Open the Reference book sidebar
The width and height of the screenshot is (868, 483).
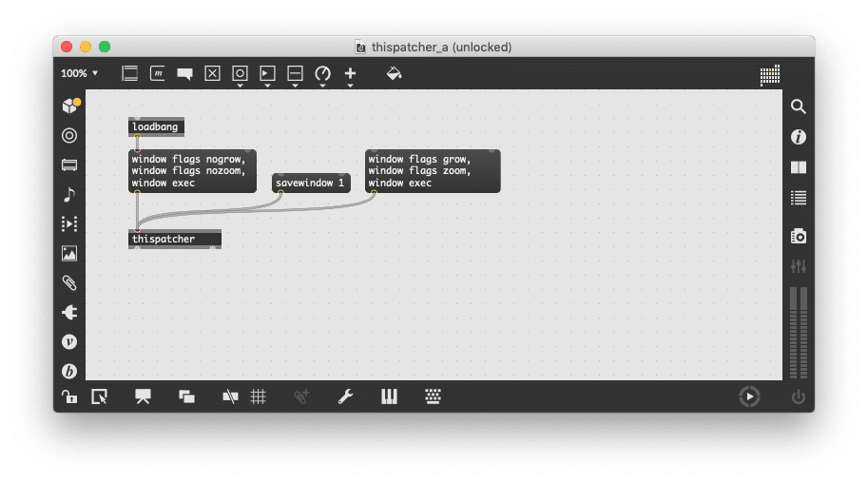pos(798,167)
